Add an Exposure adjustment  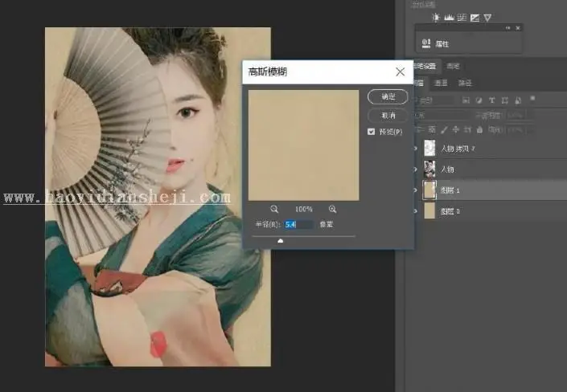[x=475, y=18]
